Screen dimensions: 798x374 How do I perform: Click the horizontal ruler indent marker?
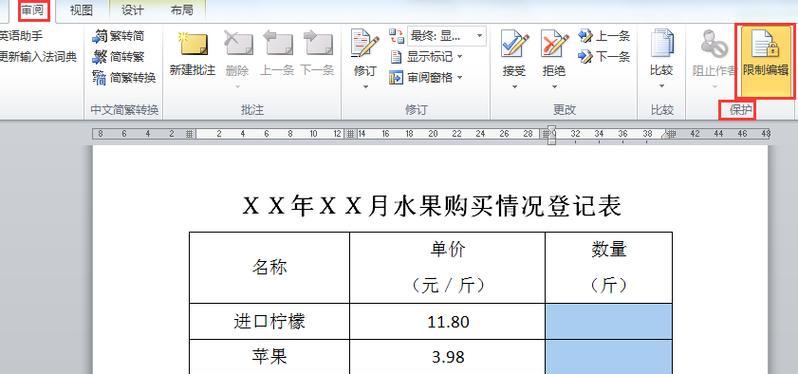coord(552,134)
